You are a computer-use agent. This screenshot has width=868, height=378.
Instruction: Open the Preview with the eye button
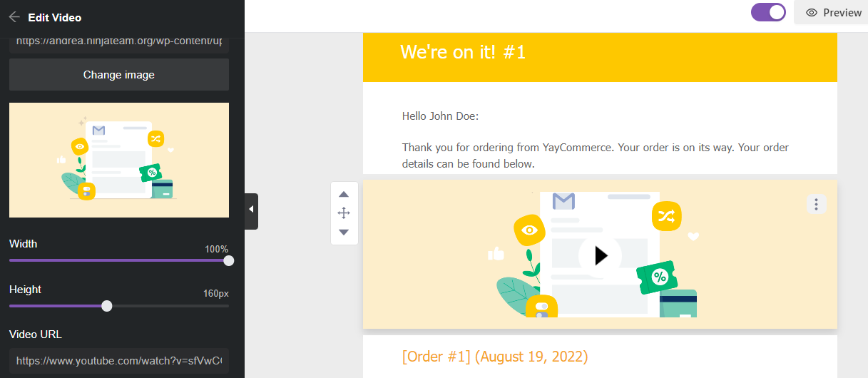pos(832,13)
